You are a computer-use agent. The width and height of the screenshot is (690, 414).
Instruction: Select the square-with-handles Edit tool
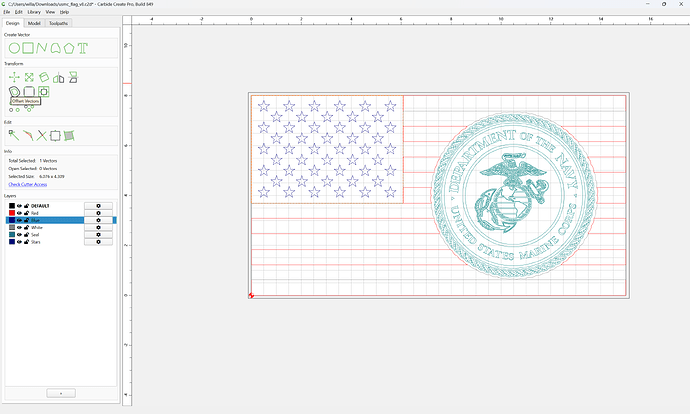click(55, 136)
